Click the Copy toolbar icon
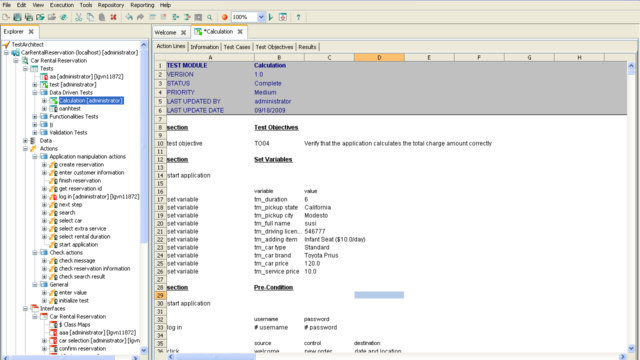The image size is (640, 360). tap(90, 17)
